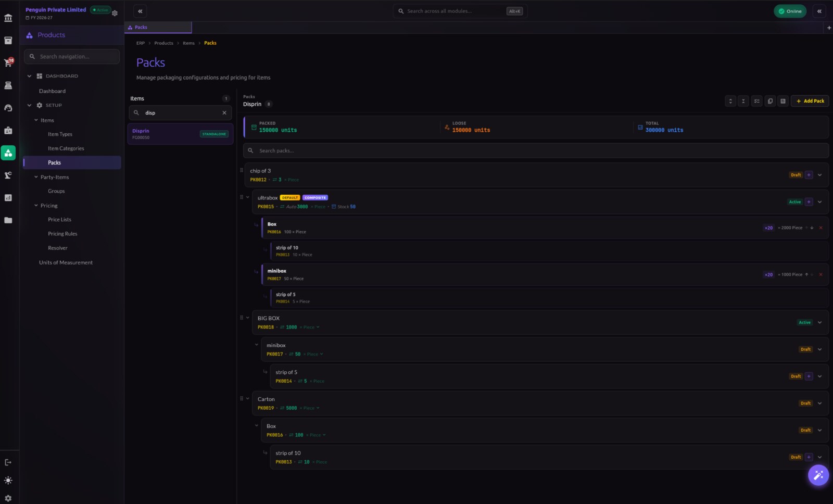Collapse Box subtree under Carton
833x504 pixels.
(257, 425)
